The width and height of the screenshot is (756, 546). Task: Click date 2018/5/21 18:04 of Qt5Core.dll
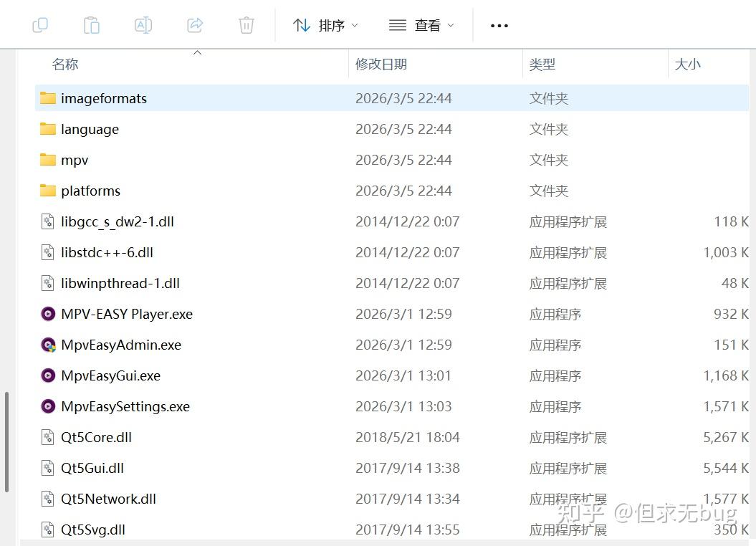click(x=408, y=438)
